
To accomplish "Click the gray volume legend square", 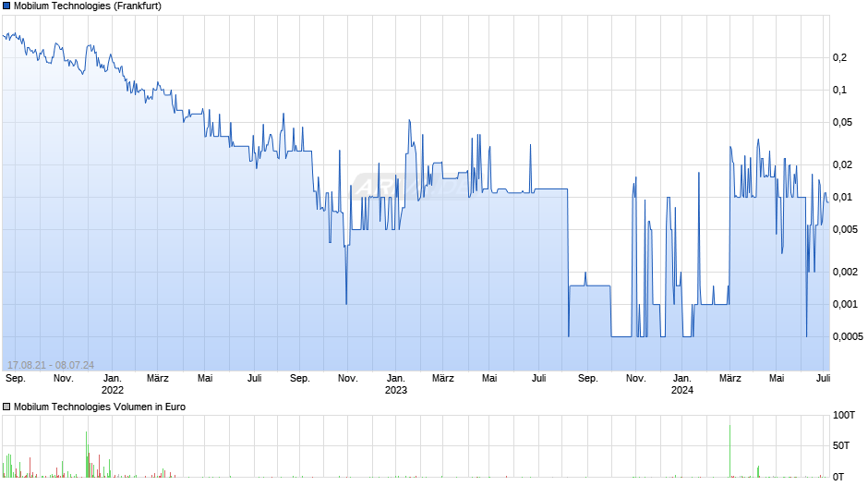I will pos(6,407).
